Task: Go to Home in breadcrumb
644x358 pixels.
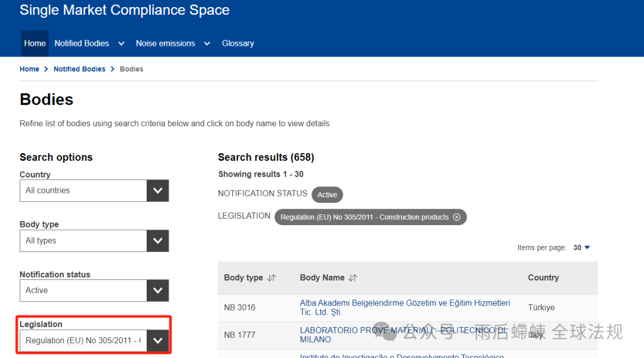Action: [x=29, y=69]
